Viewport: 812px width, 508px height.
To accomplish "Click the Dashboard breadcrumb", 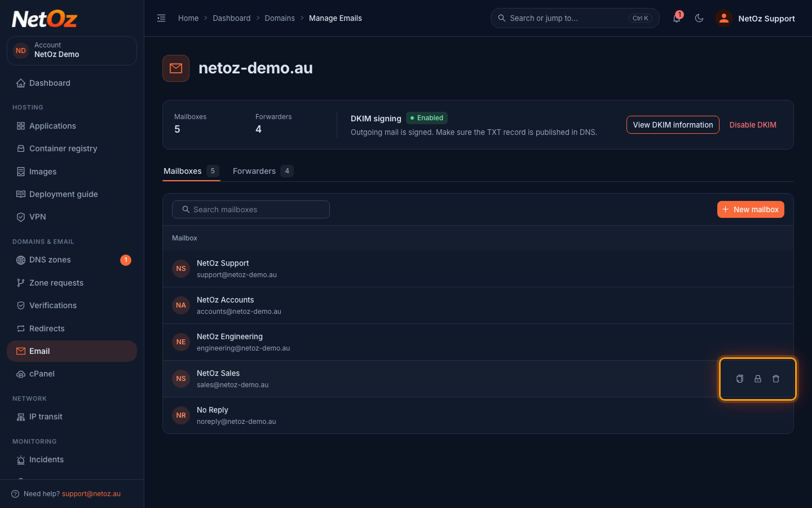I will (232, 18).
